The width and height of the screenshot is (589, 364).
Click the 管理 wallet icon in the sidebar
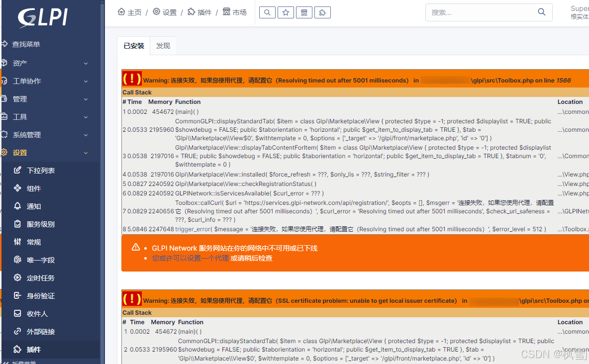click(x=4, y=99)
